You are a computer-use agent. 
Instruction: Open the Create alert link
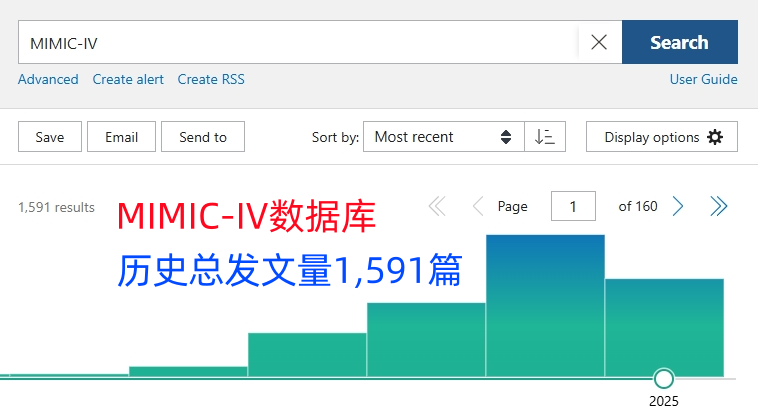128,79
